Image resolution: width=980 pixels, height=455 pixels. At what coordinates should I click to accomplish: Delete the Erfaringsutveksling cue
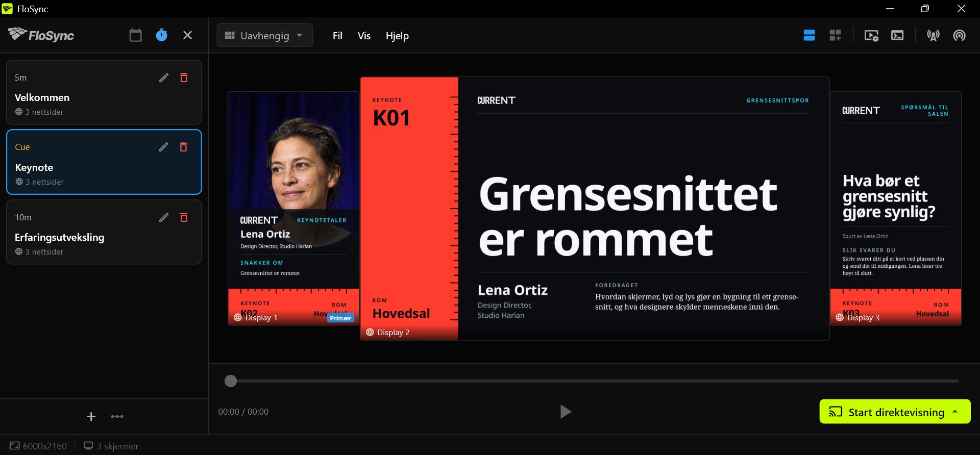tap(184, 217)
